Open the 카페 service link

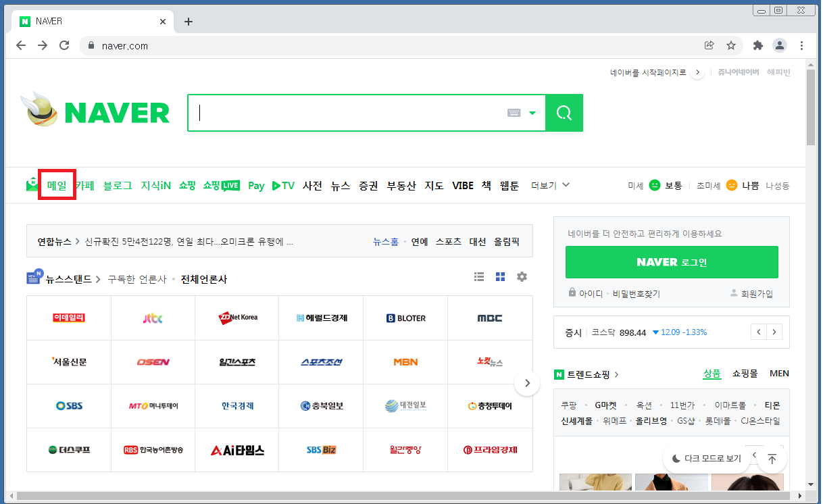tap(85, 185)
